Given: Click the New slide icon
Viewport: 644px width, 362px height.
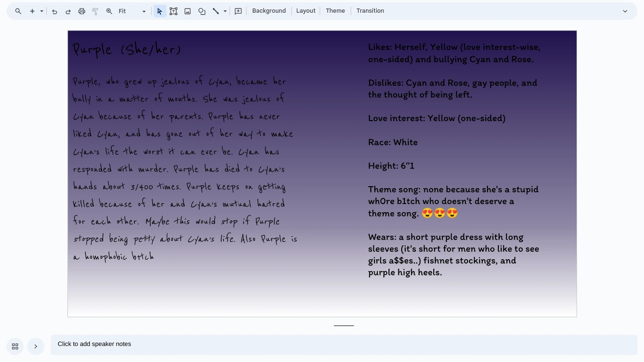Looking at the screenshot, I should tap(32, 11).
